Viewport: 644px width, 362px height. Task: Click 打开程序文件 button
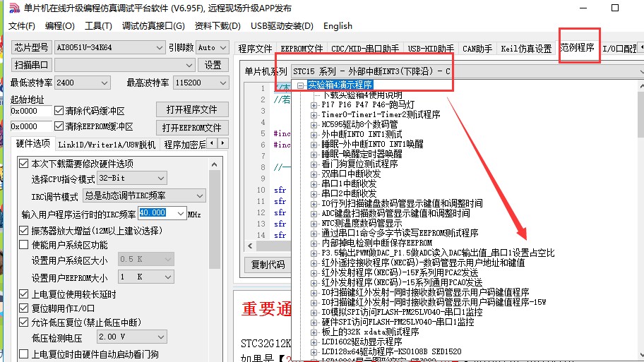pos(192,109)
